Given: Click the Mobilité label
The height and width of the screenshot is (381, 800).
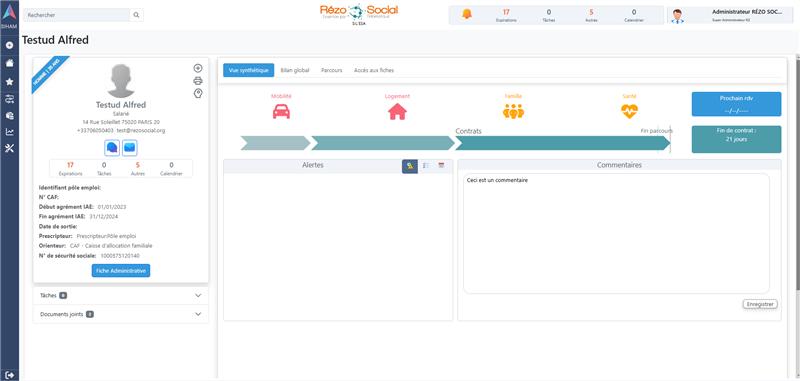Looking at the screenshot, I should tap(281, 96).
